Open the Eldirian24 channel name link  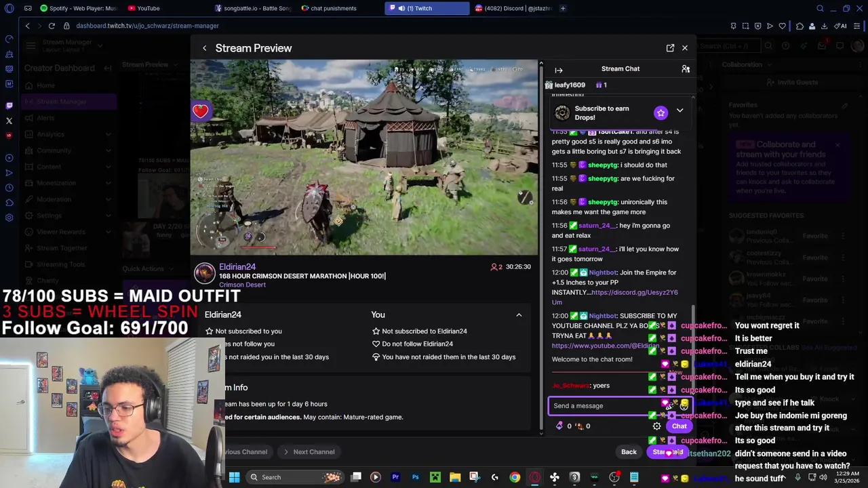[237, 267]
